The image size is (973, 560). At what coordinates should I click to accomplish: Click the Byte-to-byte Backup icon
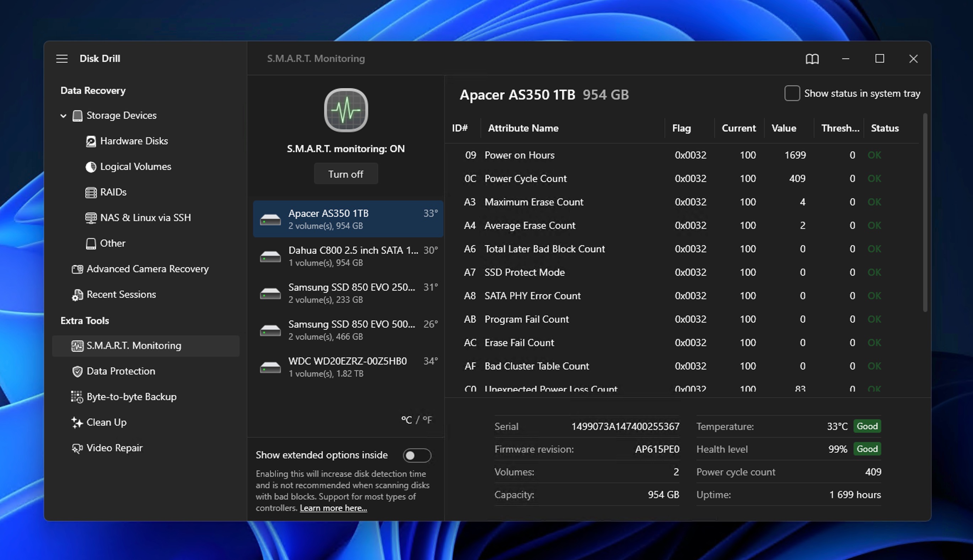tap(77, 397)
